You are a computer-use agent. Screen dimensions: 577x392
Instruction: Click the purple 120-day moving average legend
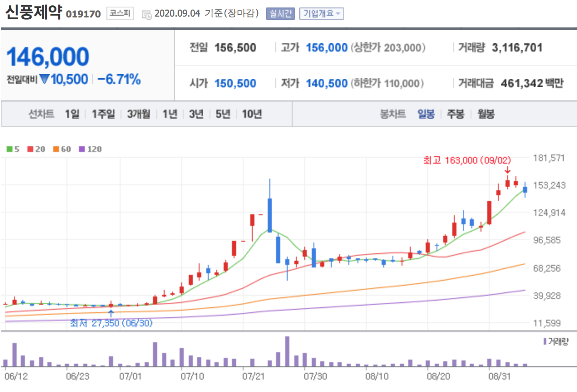(x=90, y=149)
